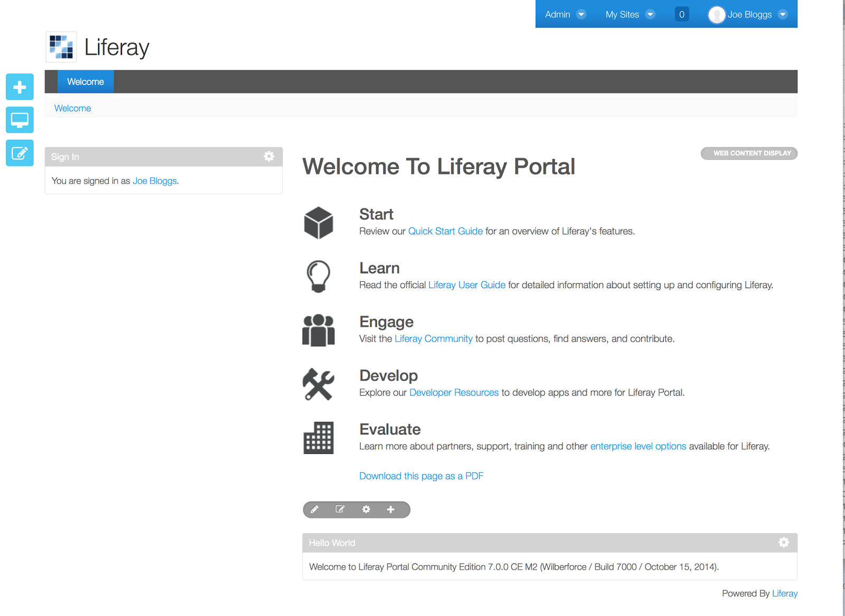Click Welcome To Liferay Portal heading
Viewport: 845px width, 616px height.
coord(438,167)
